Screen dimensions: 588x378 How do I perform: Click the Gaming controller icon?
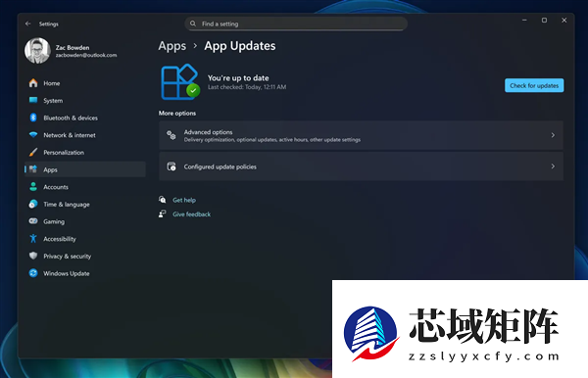tap(33, 221)
